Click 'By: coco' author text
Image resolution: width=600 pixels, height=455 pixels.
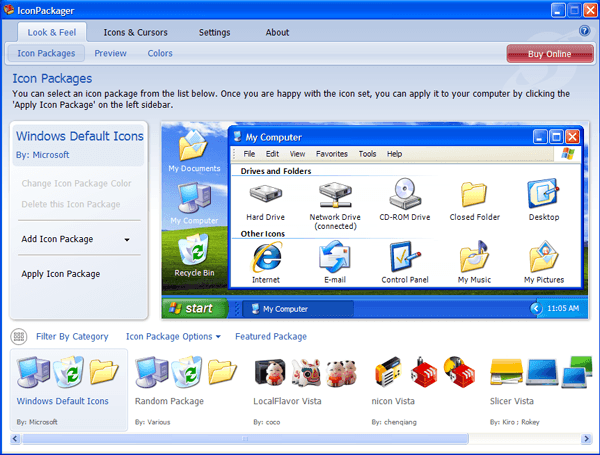pos(266,422)
